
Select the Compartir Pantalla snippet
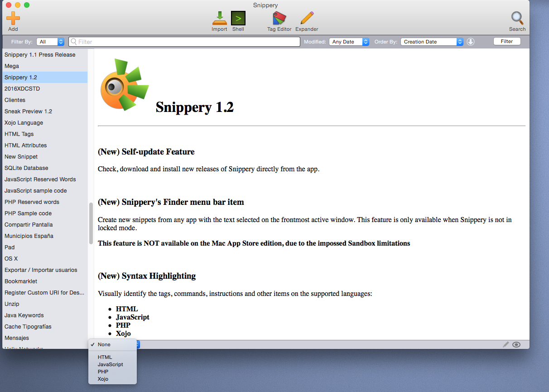(x=45, y=224)
